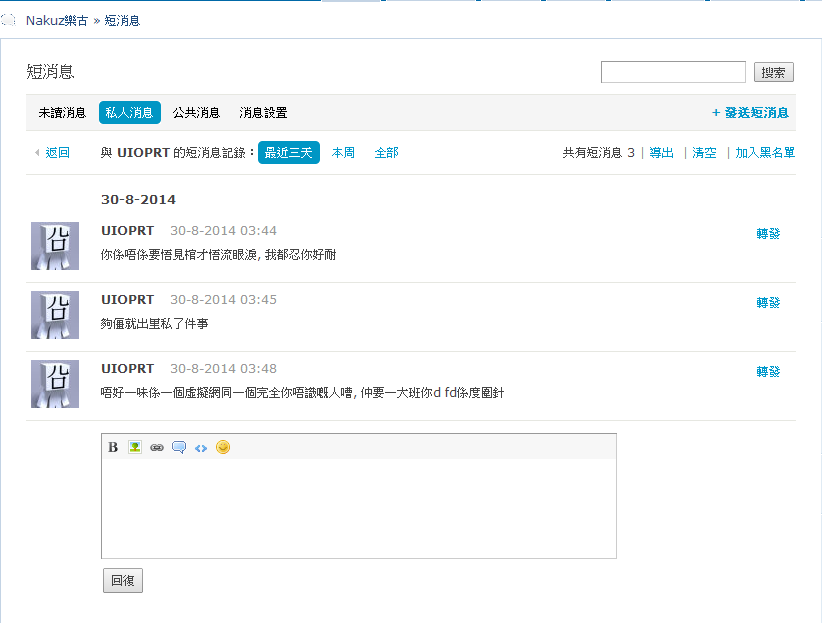The image size is (822, 623).
Task: Open the smiley emoticon picker
Action: [223, 447]
